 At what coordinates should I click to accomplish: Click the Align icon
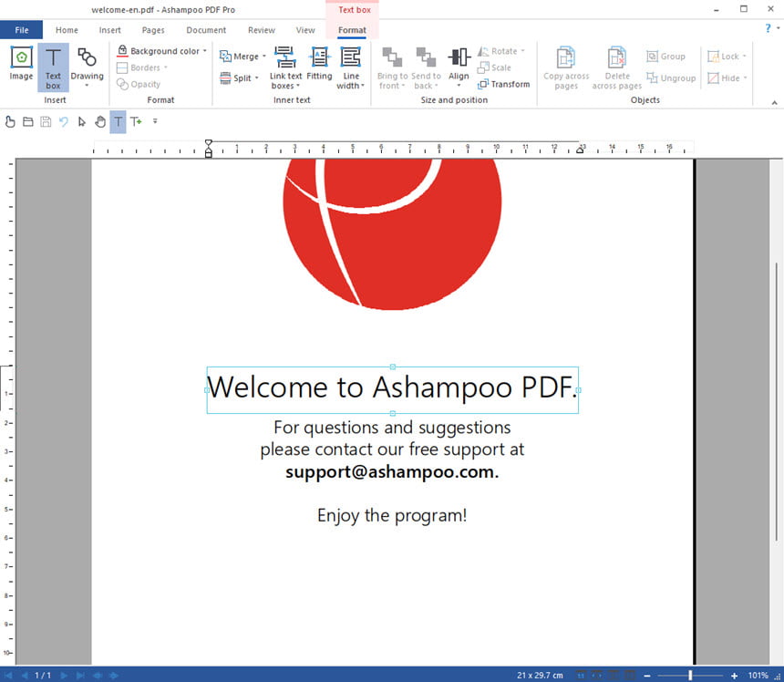click(x=459, y=57)
